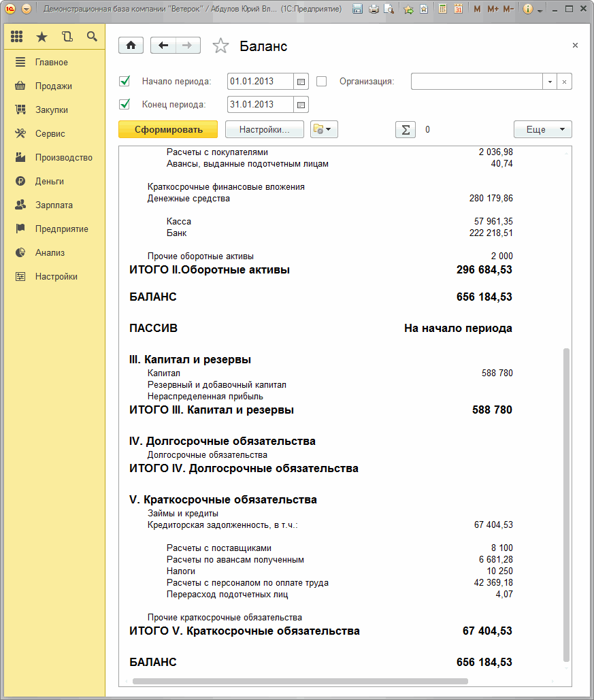594x700 pixels.
Task: Open the history icon in sidebar panel
Action: point(67,37)
